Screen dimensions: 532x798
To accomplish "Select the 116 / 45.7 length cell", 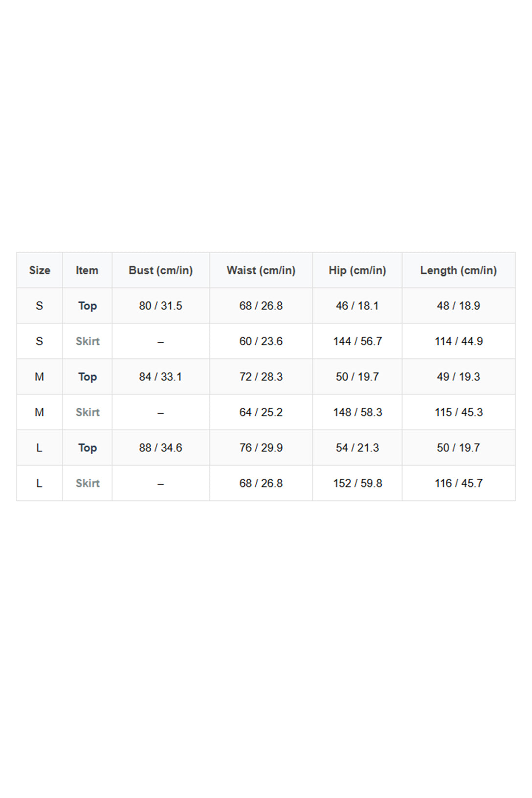I will [459, 483].
